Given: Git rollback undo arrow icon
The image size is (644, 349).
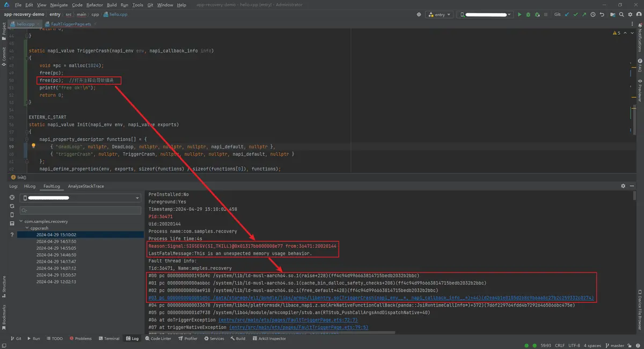Looking at the screenshot, I should 602,14.
